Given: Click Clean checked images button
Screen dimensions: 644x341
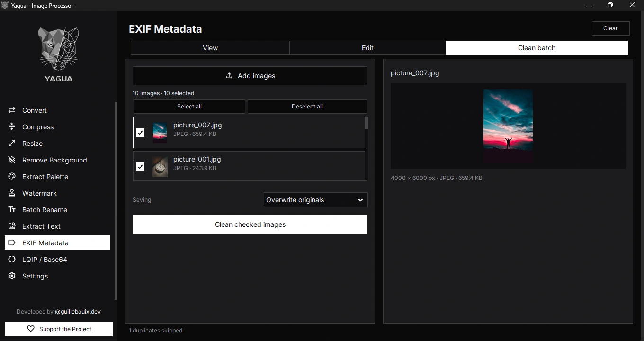Looking at the screenshot, I should (x=250, y=224).
